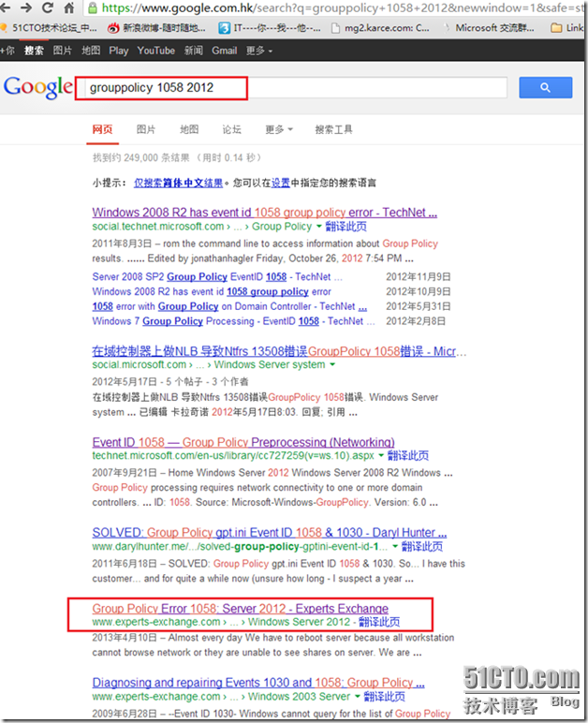
Task: Open Play in the black Google bar
Action: [118, 51]
